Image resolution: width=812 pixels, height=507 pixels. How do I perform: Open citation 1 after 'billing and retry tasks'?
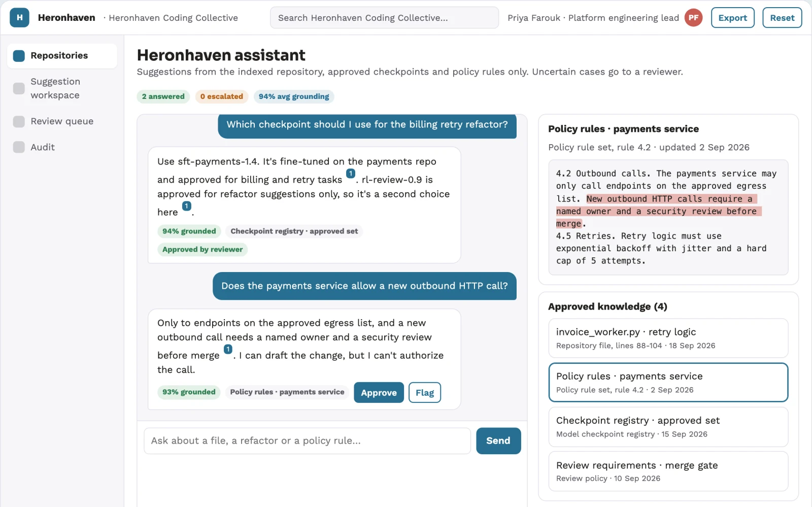351,174
